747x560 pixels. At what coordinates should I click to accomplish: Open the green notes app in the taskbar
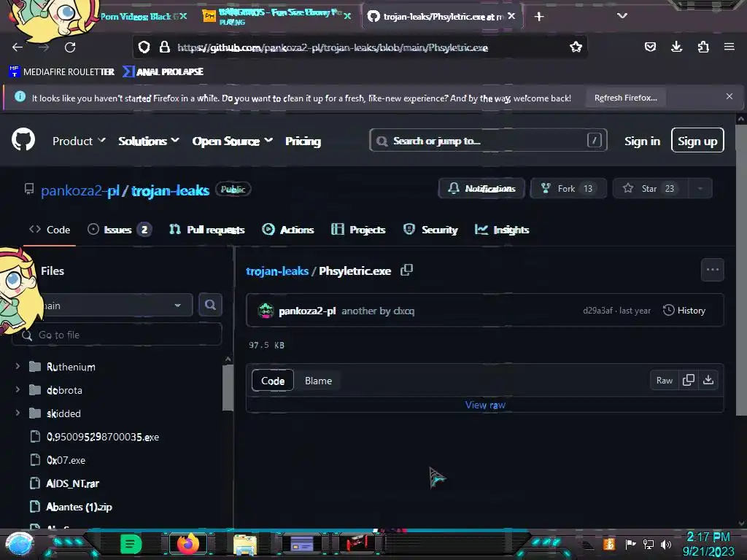[x=131, y=544]
